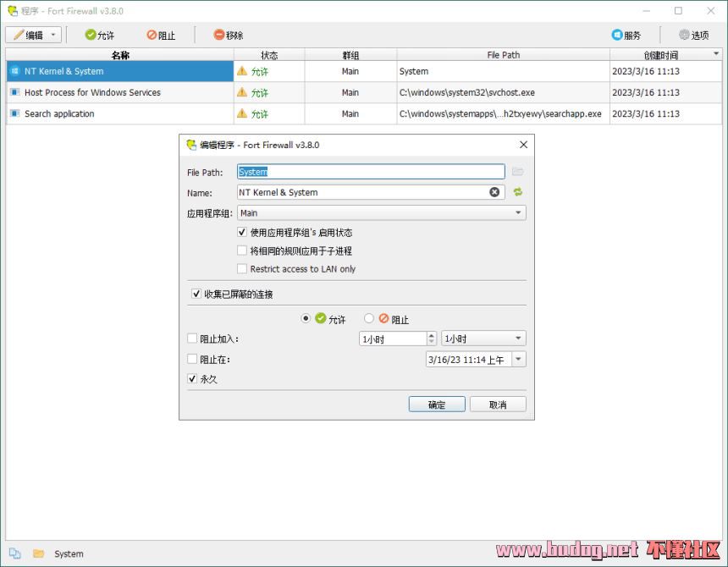Image resolution: width=728 pixels, height=567 pixels.
Task: Open the 选项 (Options) toolbar button
Action: 693,35
